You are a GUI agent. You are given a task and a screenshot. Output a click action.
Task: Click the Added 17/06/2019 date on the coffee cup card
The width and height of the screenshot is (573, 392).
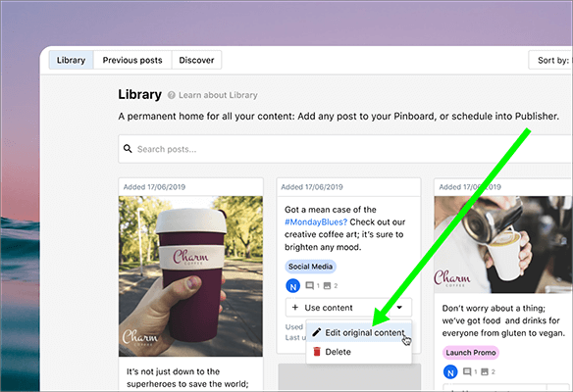coord(154,187)
